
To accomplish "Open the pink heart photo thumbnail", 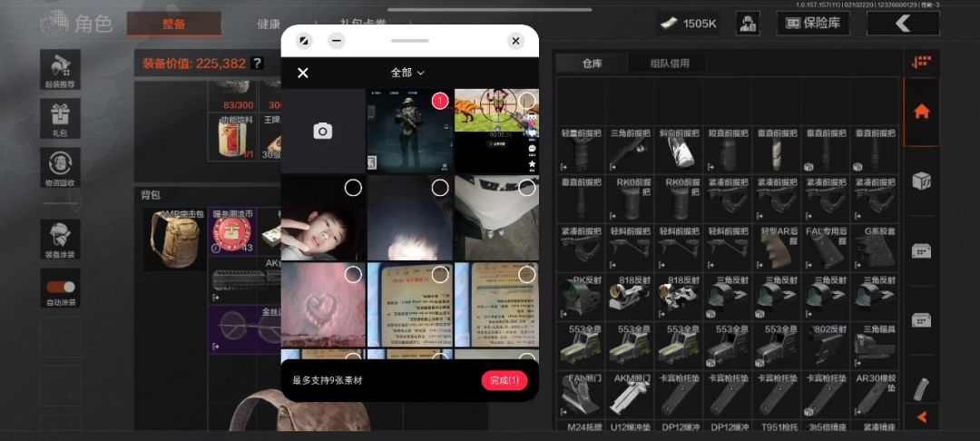I will click(x=323, y=304).
